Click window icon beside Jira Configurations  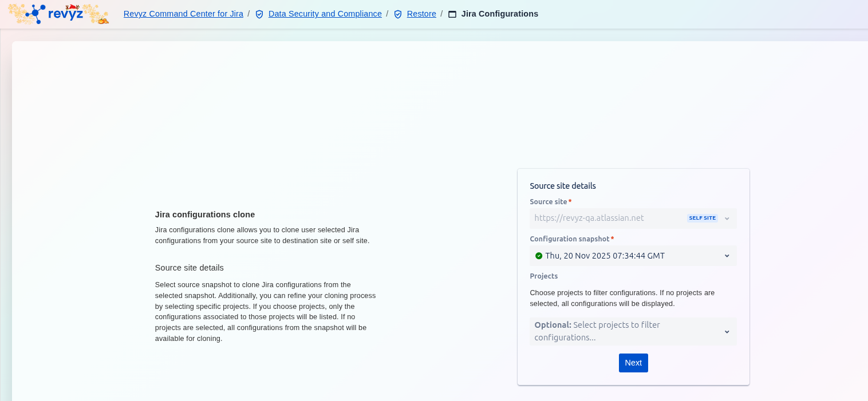[452, 14]
